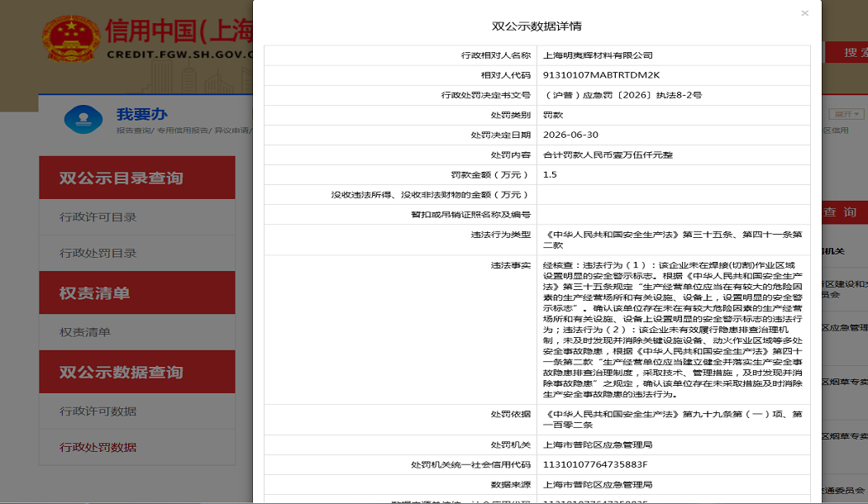Click the 暂扣或吊销证照名称及编号 label
This screenshot has width=868, height=504.
[470, 215]
